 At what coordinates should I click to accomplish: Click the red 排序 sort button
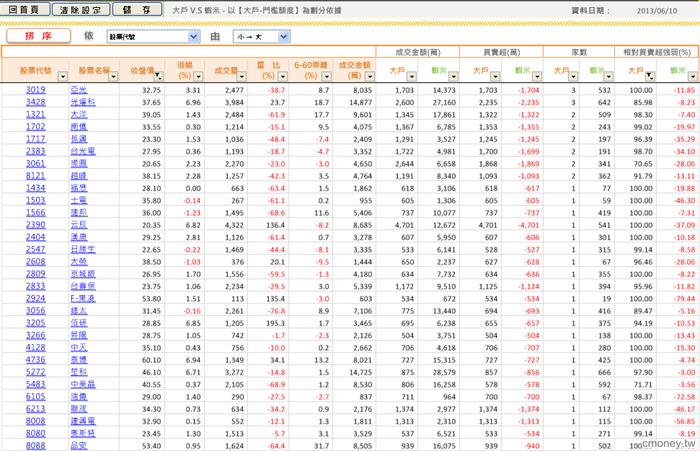38,36
